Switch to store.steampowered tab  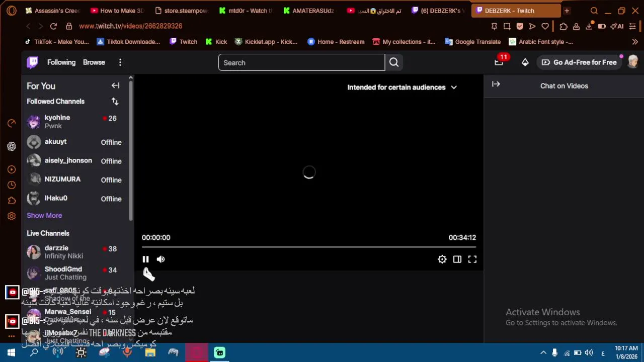tap(181, 11)
